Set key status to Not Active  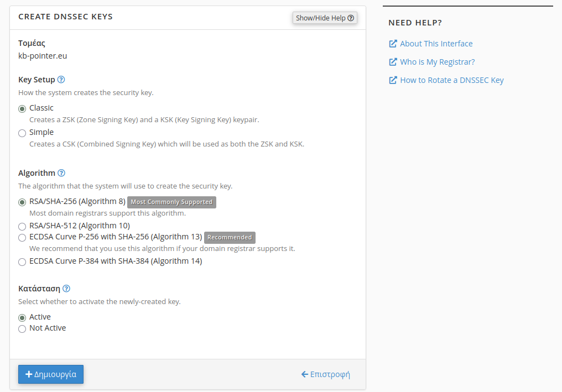point(22,328)
